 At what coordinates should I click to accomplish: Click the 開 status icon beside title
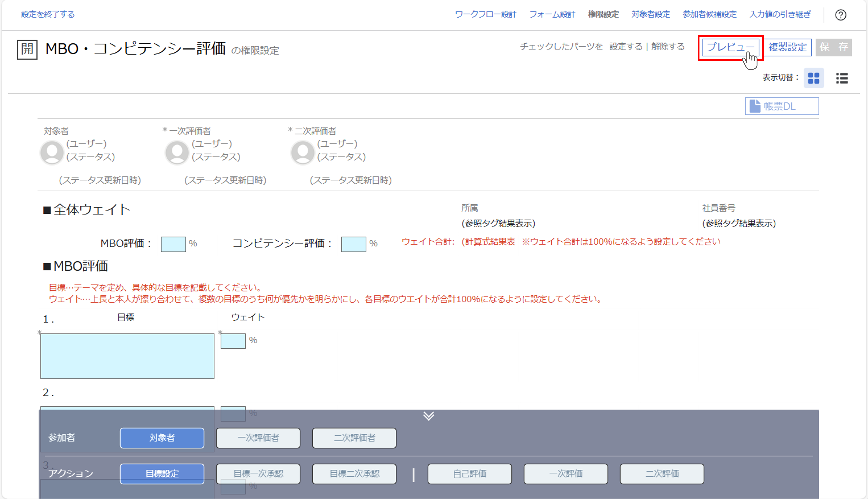(x=27, y=49)
